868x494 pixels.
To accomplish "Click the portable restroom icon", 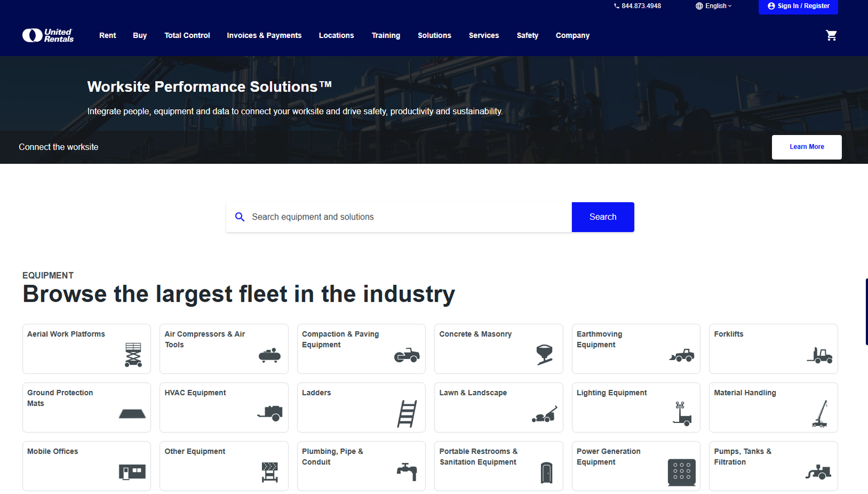I will pos(546,473).
